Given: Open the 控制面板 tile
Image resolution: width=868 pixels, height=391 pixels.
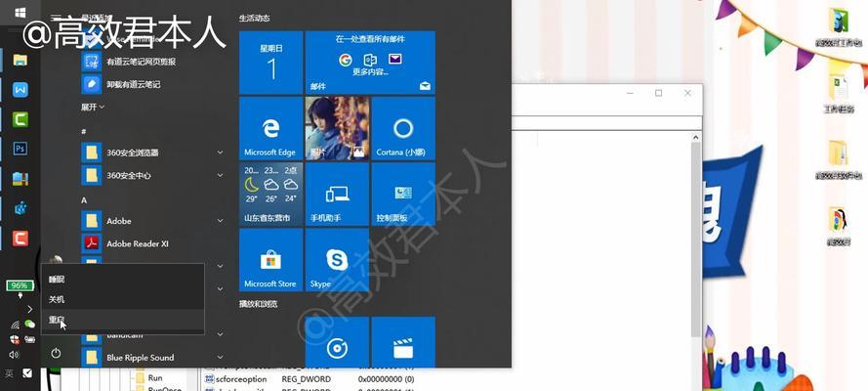Looking at the screenshot, I should [403, 195].
